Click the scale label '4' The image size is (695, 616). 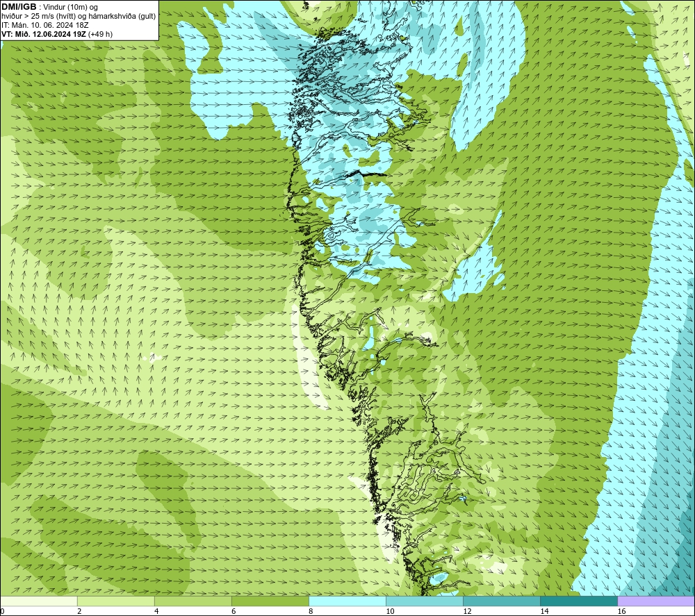click(x=156, y=611)
